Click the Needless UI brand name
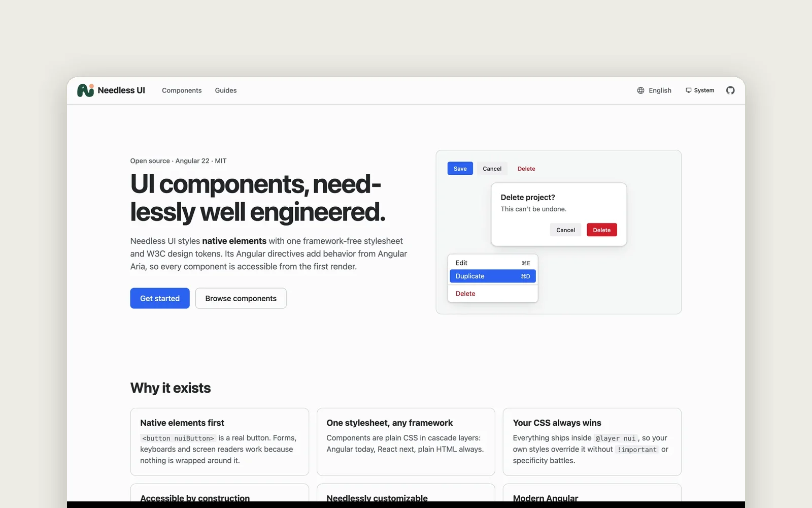 point(121,90)
